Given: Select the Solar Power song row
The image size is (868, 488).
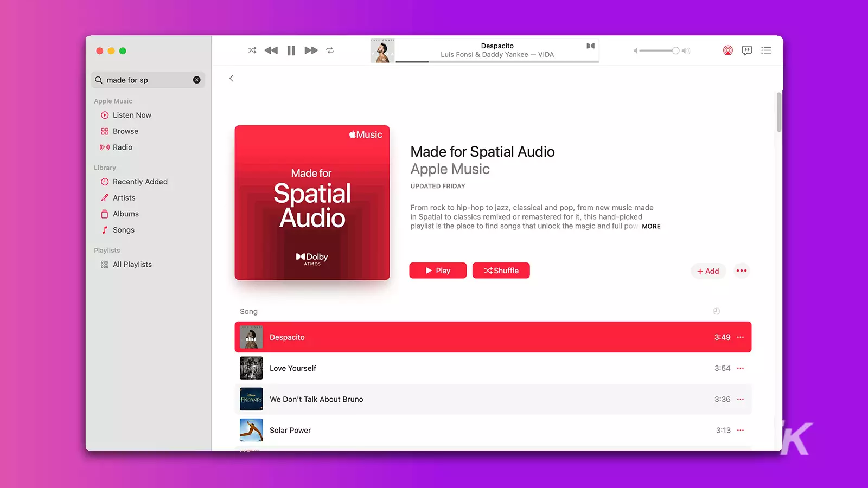Looking at the screenshot, I should click(493, 430).
